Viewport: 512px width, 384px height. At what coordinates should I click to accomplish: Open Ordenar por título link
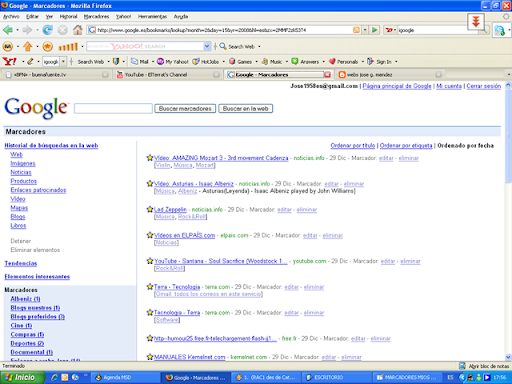[353, 145]
